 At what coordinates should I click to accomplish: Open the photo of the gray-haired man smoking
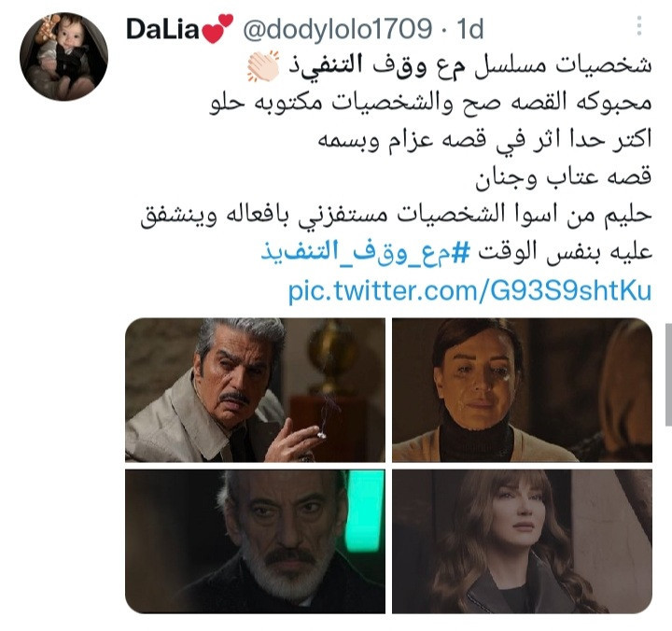255,389
